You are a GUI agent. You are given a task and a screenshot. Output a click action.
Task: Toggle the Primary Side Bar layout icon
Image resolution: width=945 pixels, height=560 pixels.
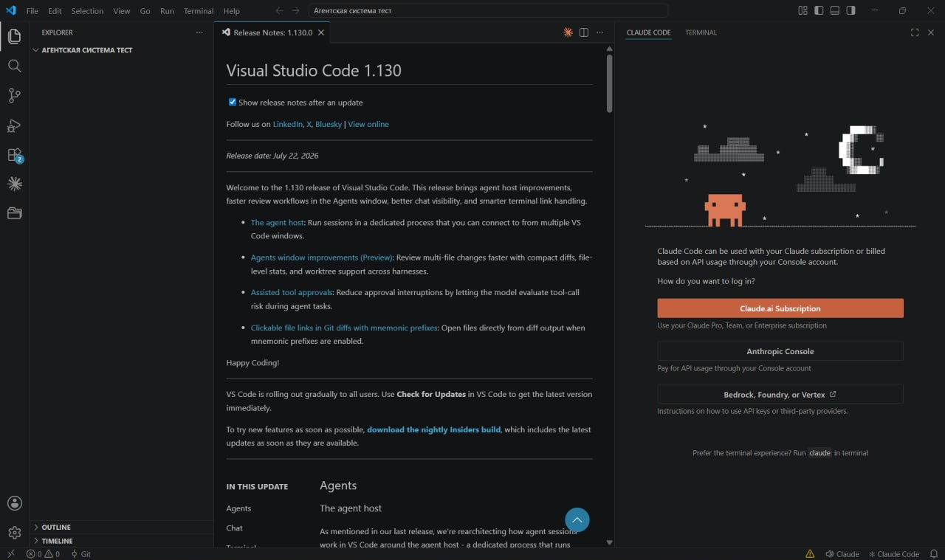819,11
